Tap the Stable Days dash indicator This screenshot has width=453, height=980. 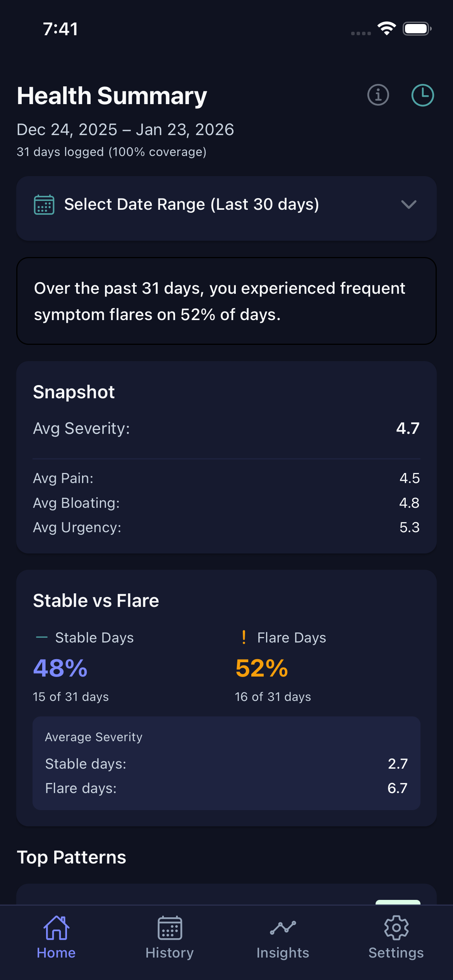[42, 637]
